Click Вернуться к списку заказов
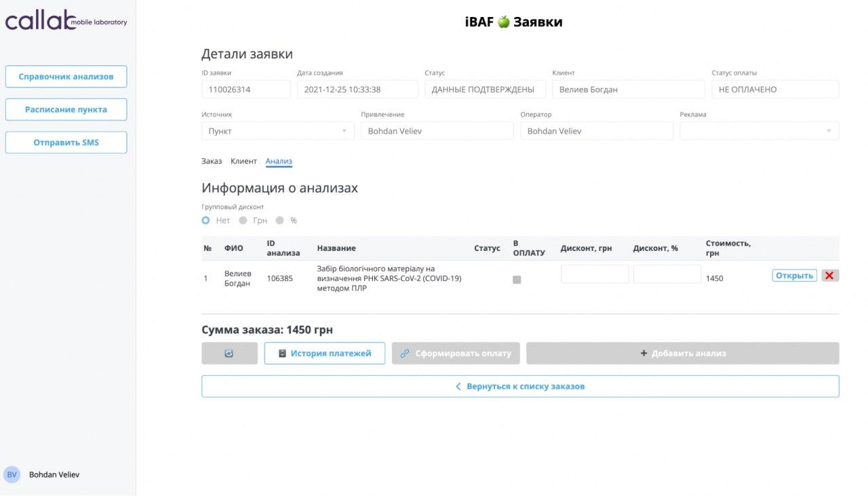The height and width of the screenshot is (496, 868). (x=519, y=387)
